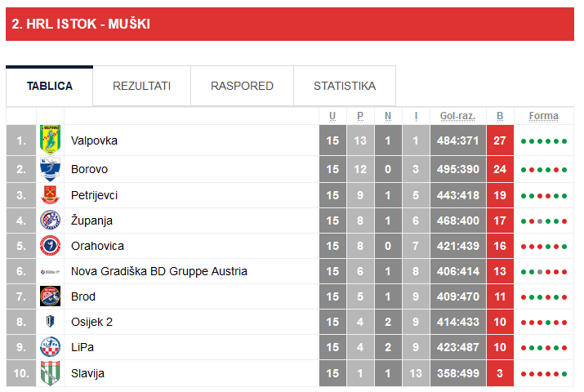The image size is (584, 392).
Task: Click the Županja team logo
Action: [50, 220]
